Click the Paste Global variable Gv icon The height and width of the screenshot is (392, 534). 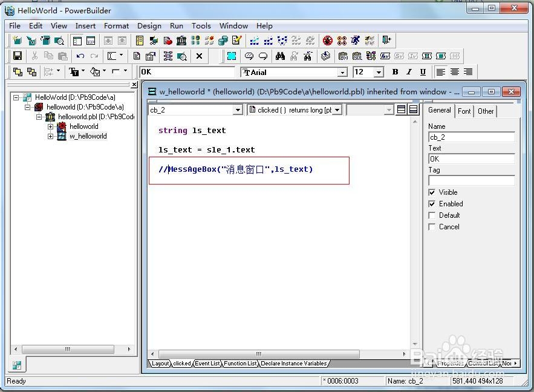click(385, 56)
